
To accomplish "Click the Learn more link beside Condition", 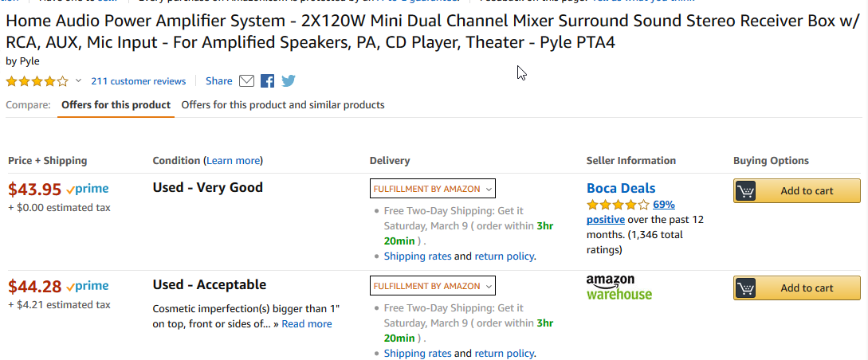I will click(x=233, y=161).
